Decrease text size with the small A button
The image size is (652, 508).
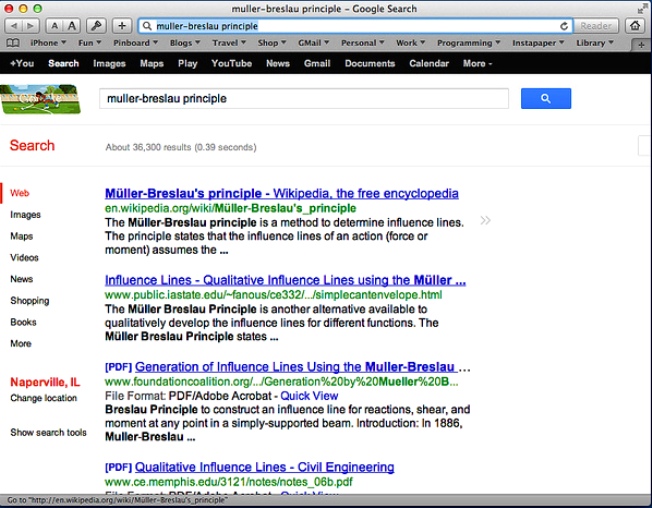click(54, 26)
